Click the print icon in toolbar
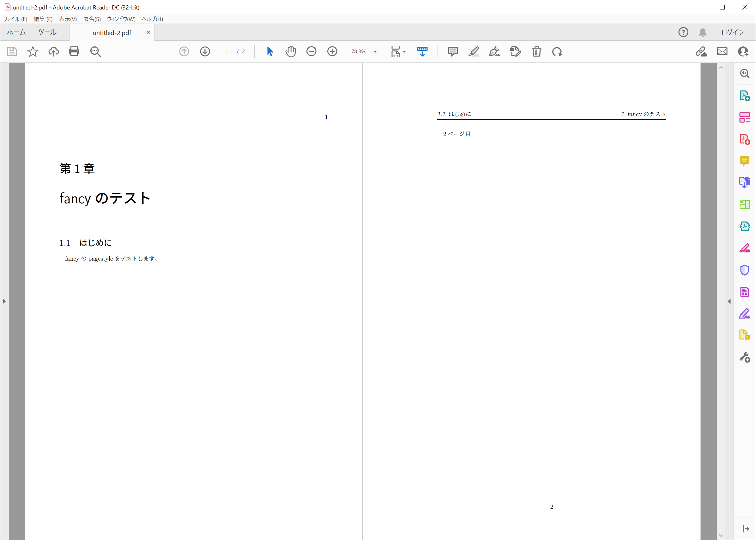Viewport: 756px width, 540px height. coord(74,51)
